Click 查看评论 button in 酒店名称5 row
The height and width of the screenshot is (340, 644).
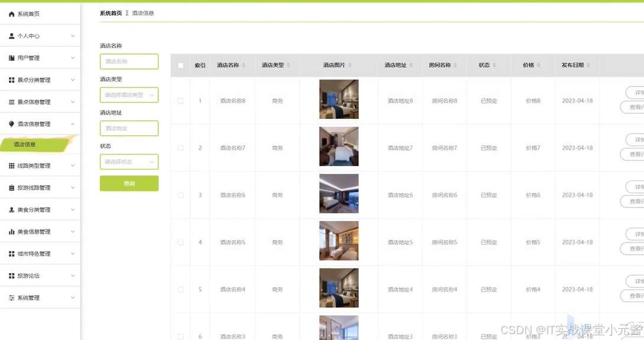click(633, 249)
